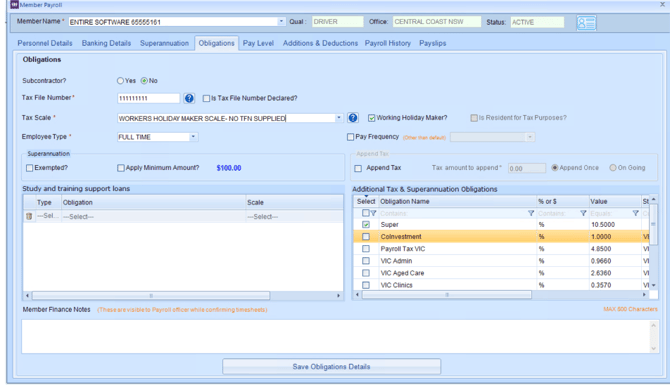The image size is (670, 385).
Task: Close the Member Payroll window
Action: pos(662,4)
